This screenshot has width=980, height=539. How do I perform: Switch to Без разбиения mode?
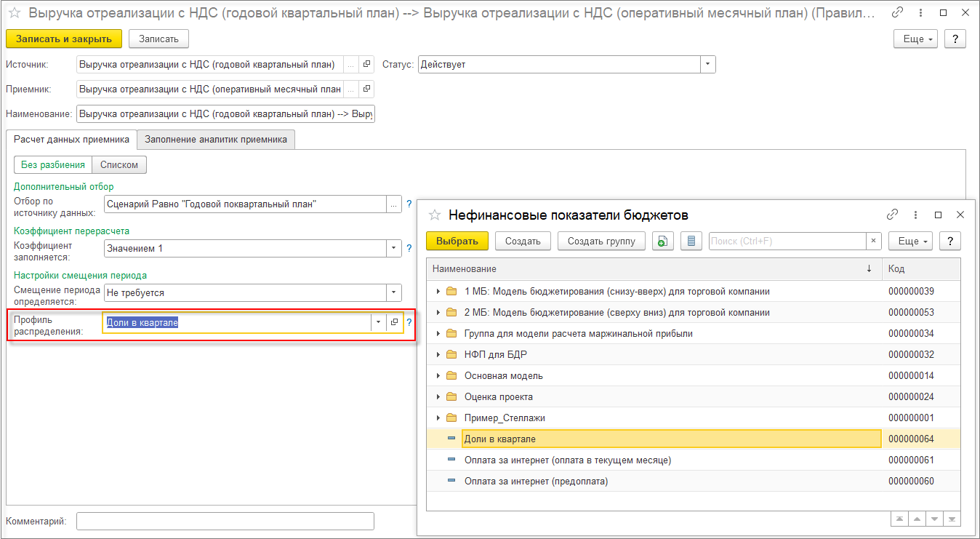pyautogui.click(x=53, y=165)
